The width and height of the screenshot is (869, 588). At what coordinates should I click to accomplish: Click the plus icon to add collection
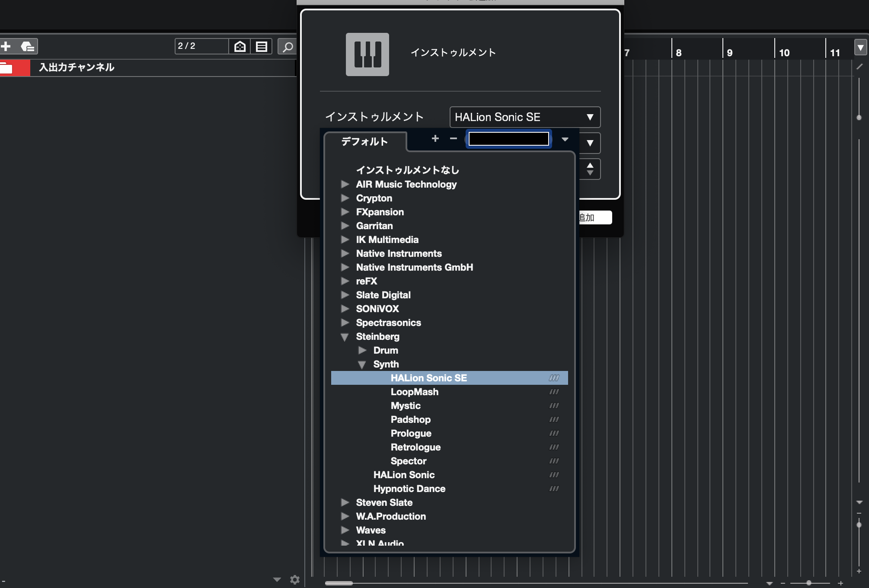[435, 138]
